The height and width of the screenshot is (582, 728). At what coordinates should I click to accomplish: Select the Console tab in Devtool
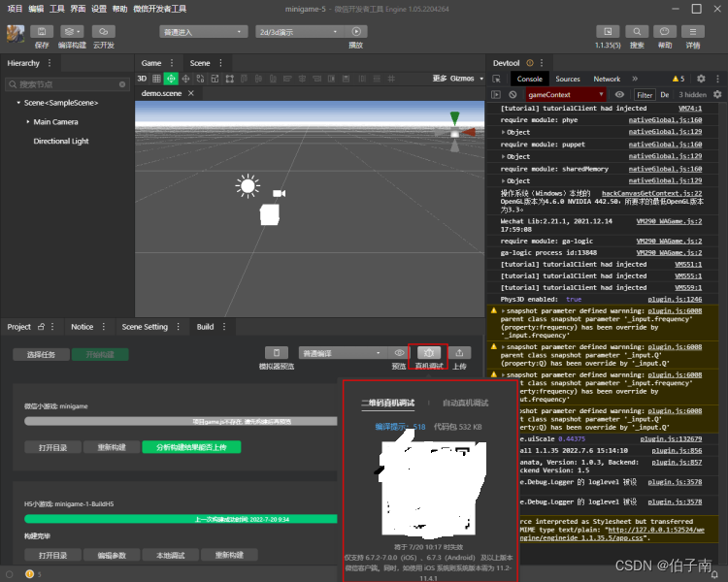[x=530, y=79]
